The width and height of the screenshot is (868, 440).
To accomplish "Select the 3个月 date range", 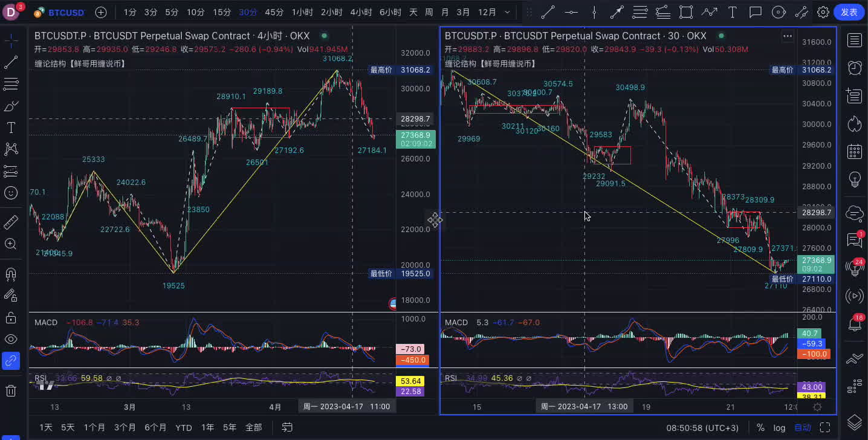I will click(125, 428).
